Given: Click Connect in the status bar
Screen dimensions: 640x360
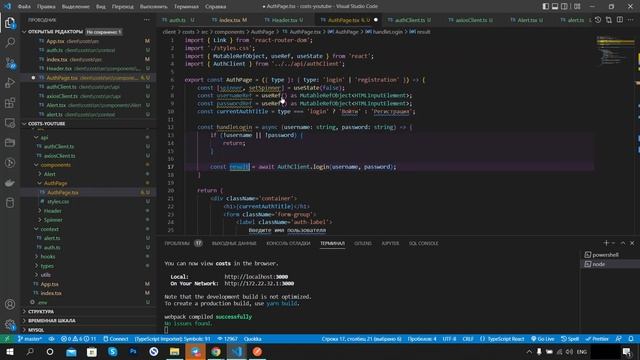Looking at the screenshot, I should coord(116,339).
